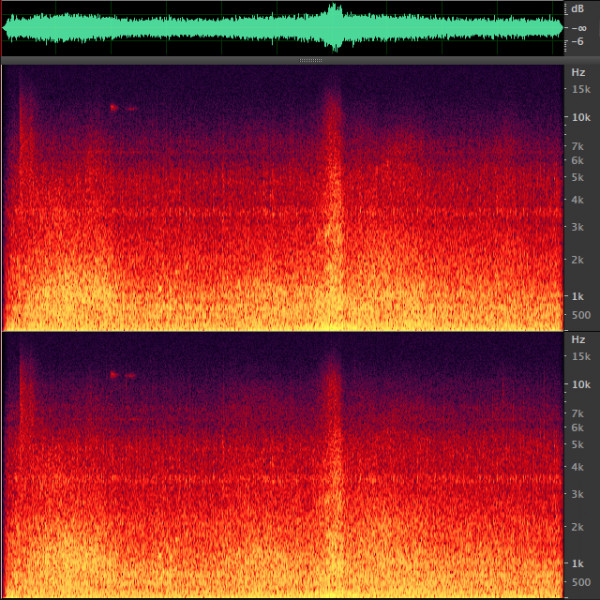Click the Hz label of upper channel
Viewport: 600px width, 600px height.
[x=578, y=73]
